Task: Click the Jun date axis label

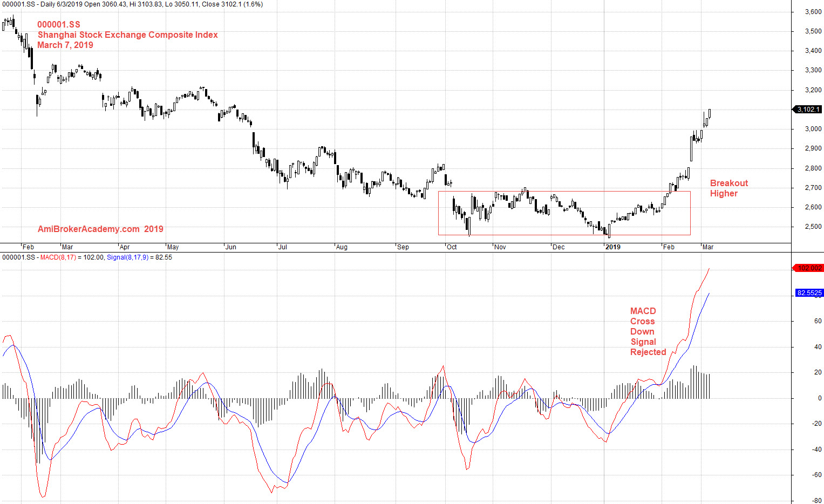Action: (231, 247)
